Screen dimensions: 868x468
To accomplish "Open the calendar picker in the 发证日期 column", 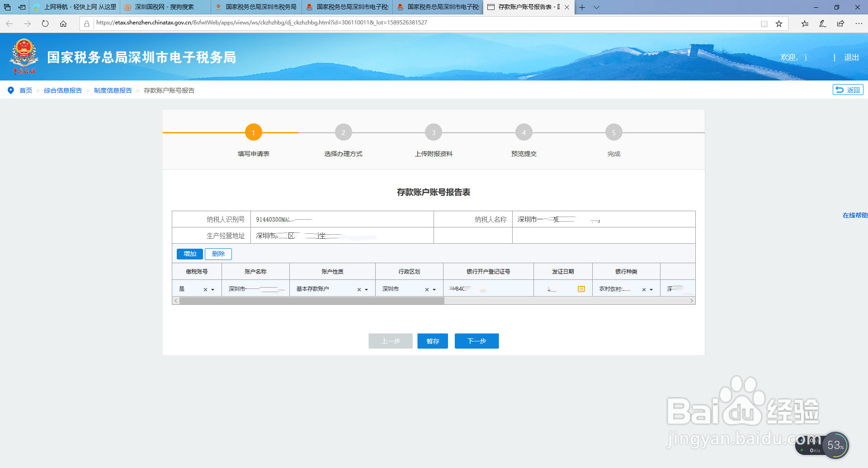I will tap(582, 288).
